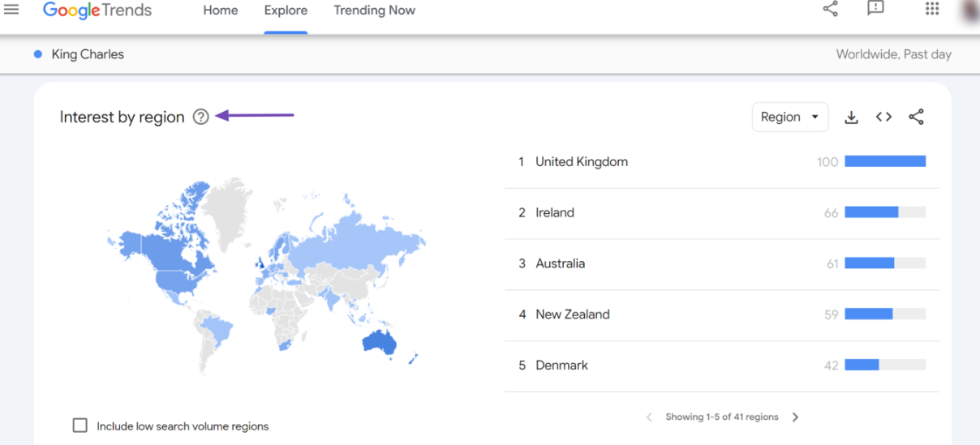Enable Include low search volume regions
The width and height of the screenshot is (980, 445).
pos(80,426)
